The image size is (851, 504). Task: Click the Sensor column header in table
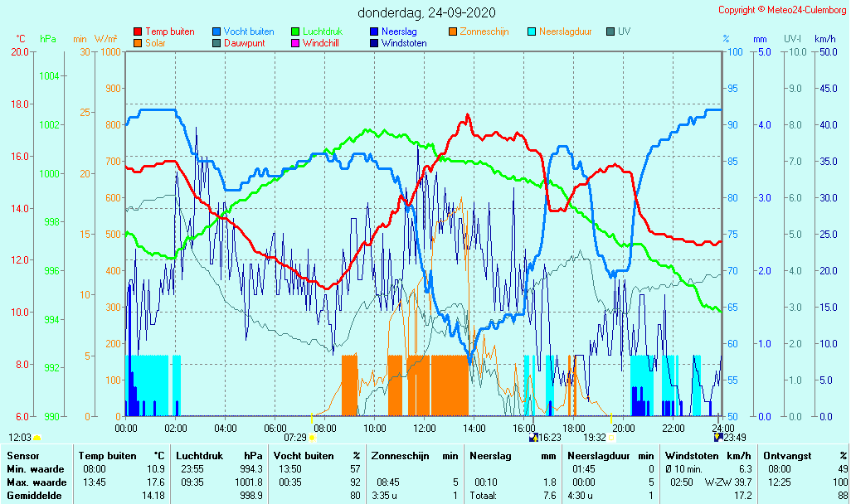pos(22,456)
